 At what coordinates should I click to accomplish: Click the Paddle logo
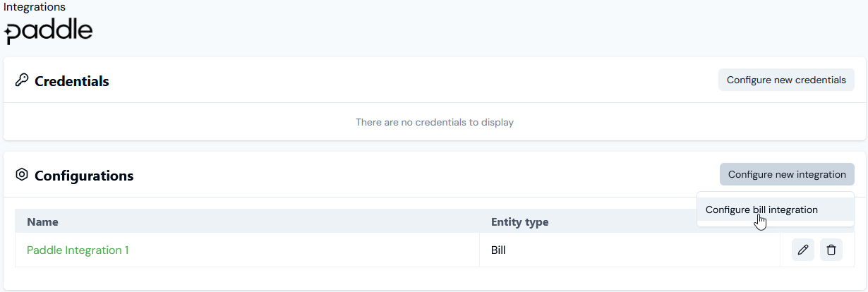(49, 32)
